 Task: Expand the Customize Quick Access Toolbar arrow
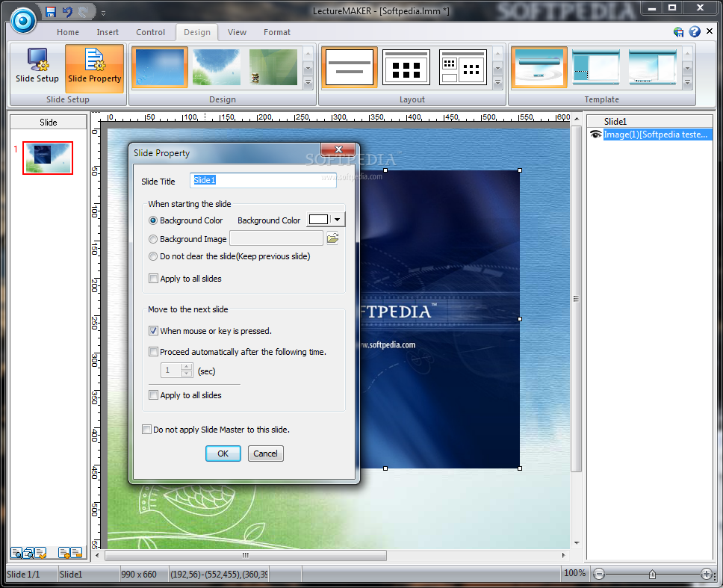[x=103, y=13]
